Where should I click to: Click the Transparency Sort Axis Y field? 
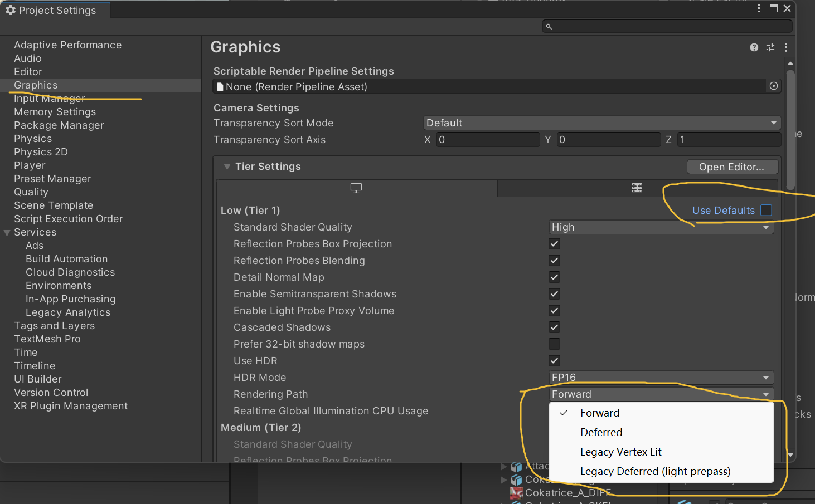tap(608, 139)
